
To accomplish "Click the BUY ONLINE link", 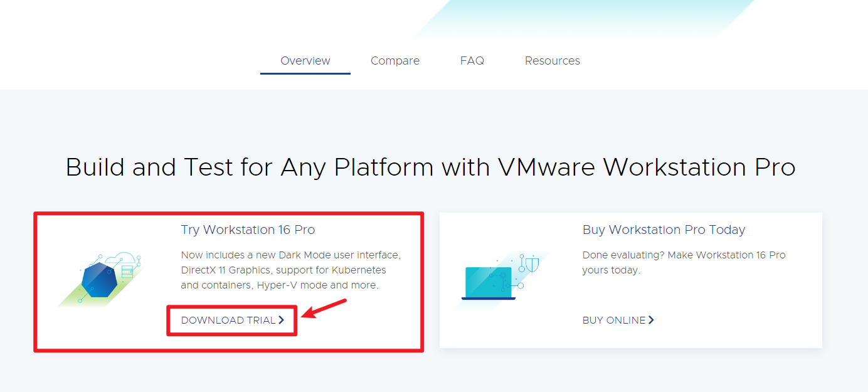I will pyautogui.click(x=614, y=320).
